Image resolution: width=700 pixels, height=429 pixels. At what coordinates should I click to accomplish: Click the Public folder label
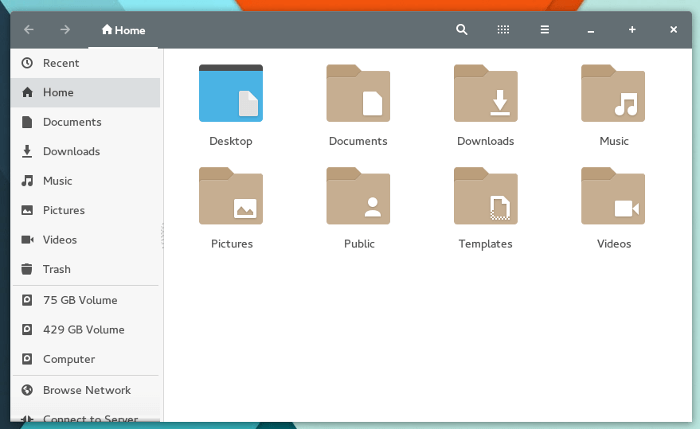359,244
